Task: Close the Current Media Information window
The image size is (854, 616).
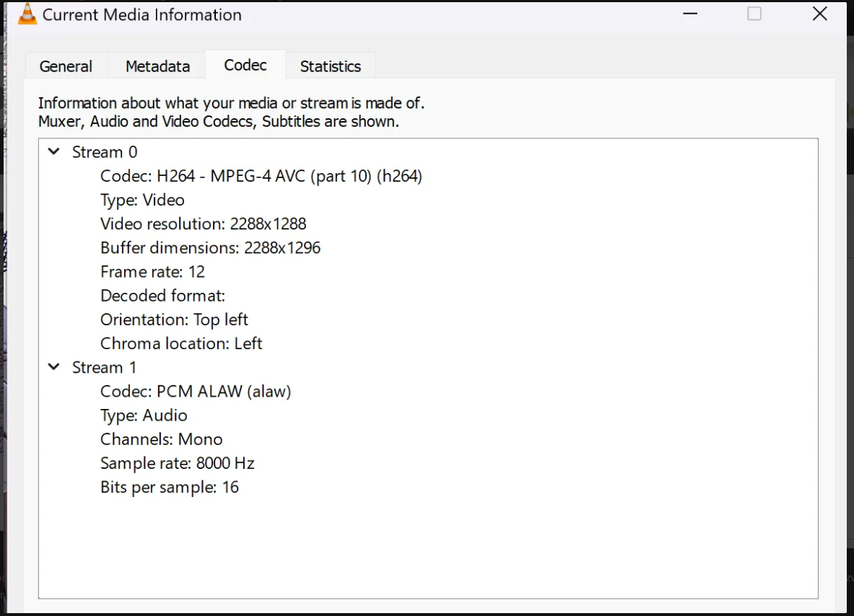Action: coord(819,14)
